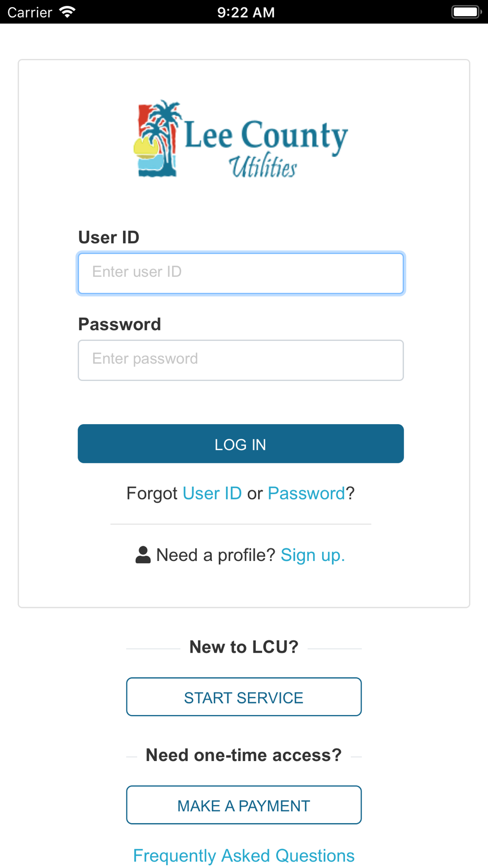Tap the Lee County Utilities palm tree logo
The image size is (488, 868).
pos(156,139)
